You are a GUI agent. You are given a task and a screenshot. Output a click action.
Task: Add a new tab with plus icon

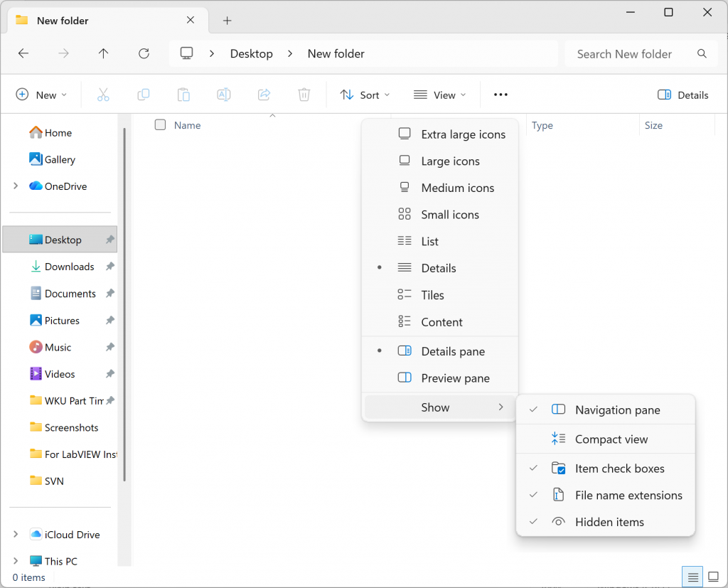(x=227, y=21)
